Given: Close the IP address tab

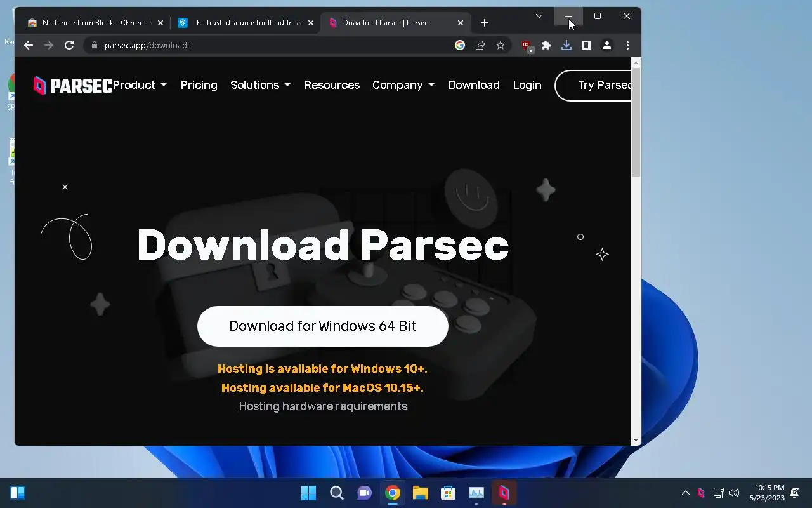Looking at the screenshot, I should 311,23.
